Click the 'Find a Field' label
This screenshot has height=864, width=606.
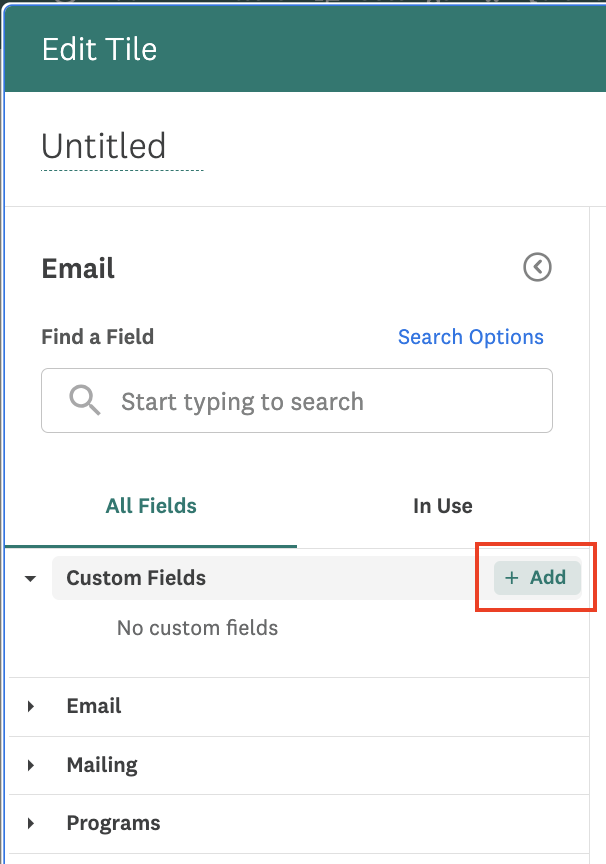tap(97, 337)
